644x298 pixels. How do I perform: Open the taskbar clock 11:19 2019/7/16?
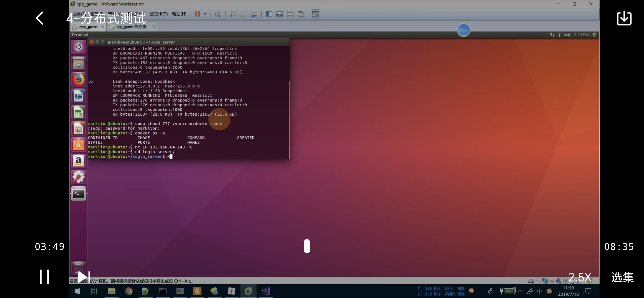click(x=568, y=291)
